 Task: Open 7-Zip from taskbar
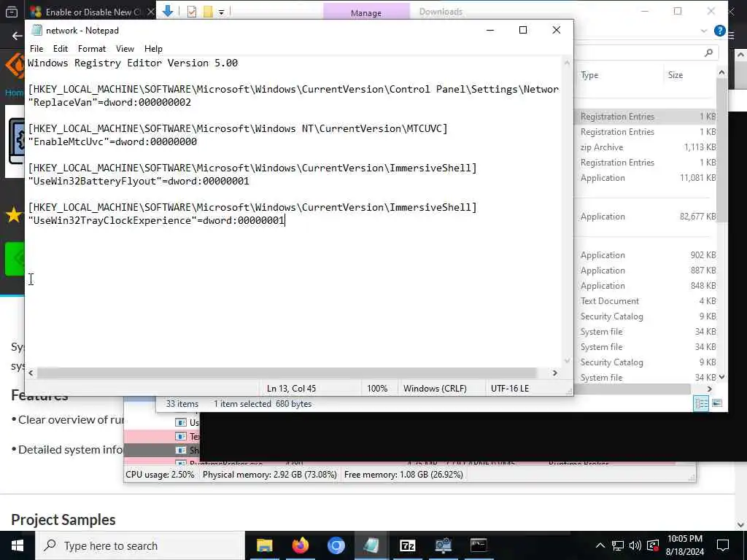click(407, 545)
